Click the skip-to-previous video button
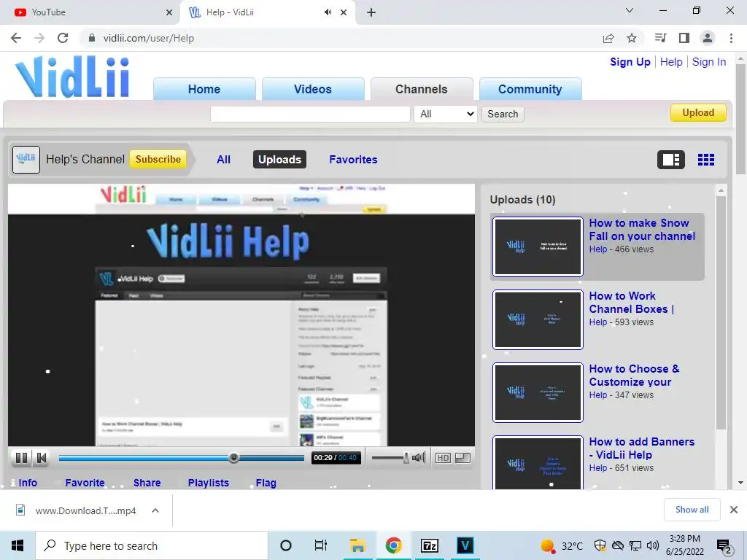This screenshot has width=747, height=560. [42, 458]
